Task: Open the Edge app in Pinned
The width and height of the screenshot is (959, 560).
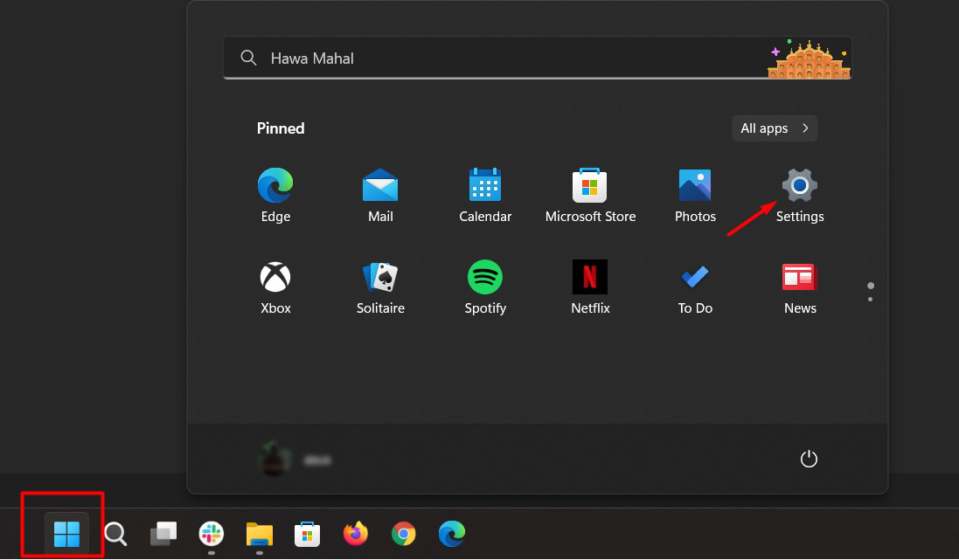Action: [275, 196]
